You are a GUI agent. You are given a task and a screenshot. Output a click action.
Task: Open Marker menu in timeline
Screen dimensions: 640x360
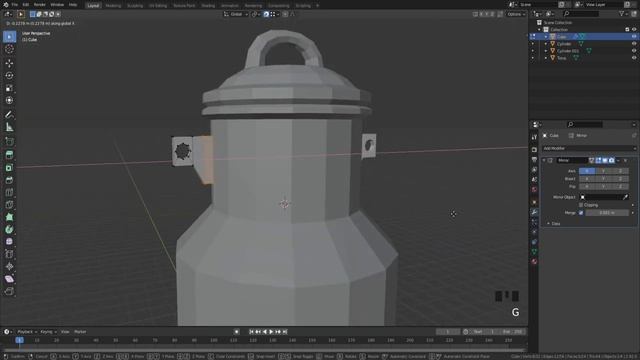coord(80,332)
